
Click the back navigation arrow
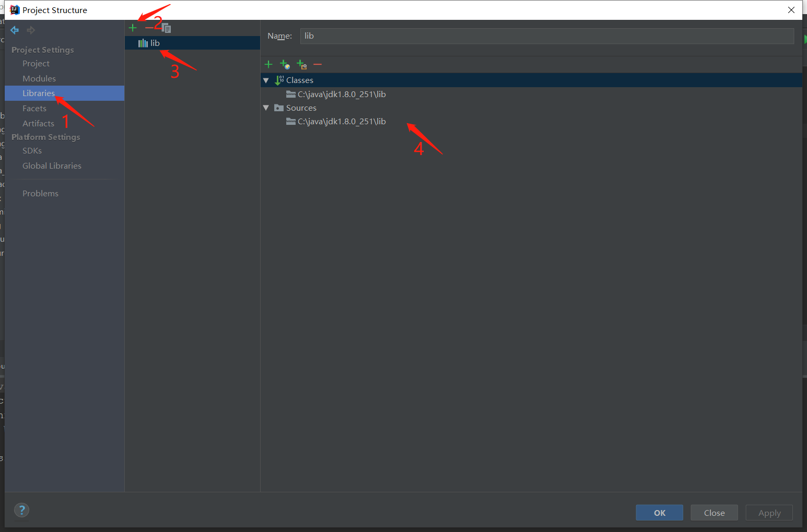tap(15, 30)
